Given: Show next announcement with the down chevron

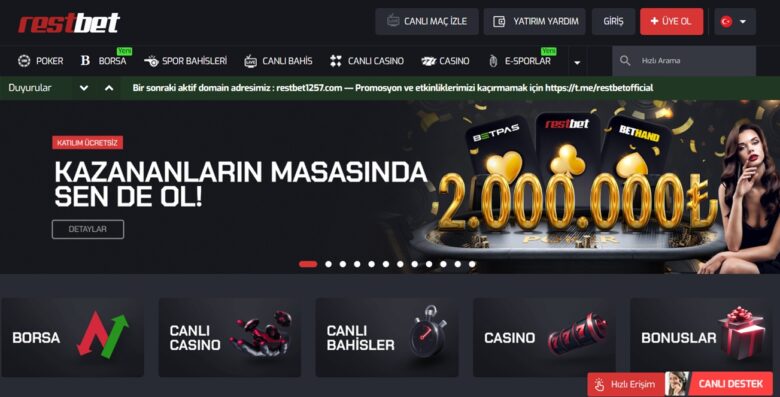Looking at the screenshot, I should click(84, 88).
